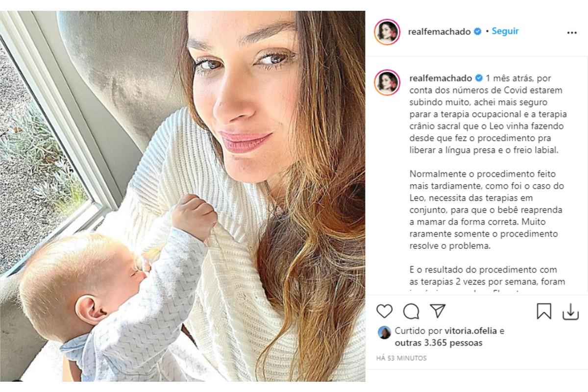Open the three-dots more options menu

click(x=572, y=33)
